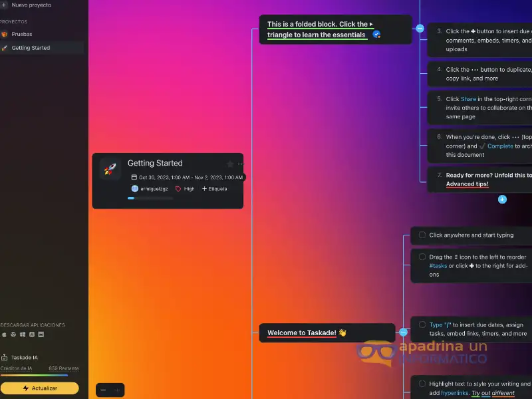Check the Drag the icon to reorder task
This screenshot has height=399, width=532.
pos(422,257)
